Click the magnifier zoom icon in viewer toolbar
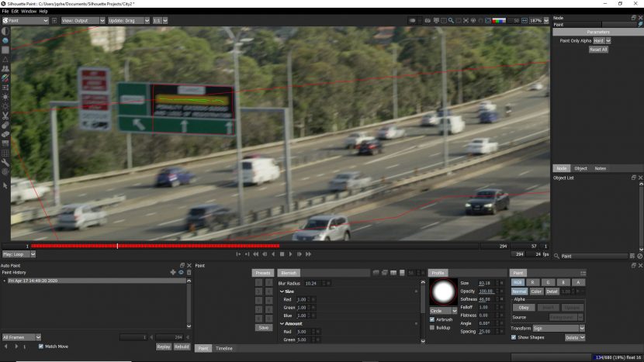This screenshot has width=644, height=362. pyautogui.click(x=450, y=20)
